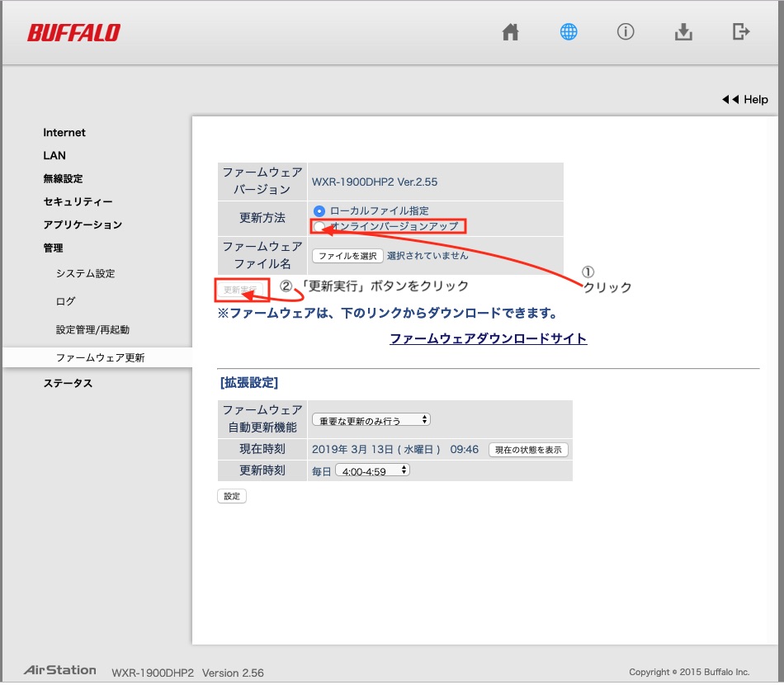Open システム設定 submenu item
Screen dimensions: 784x685
pos(86,273)
